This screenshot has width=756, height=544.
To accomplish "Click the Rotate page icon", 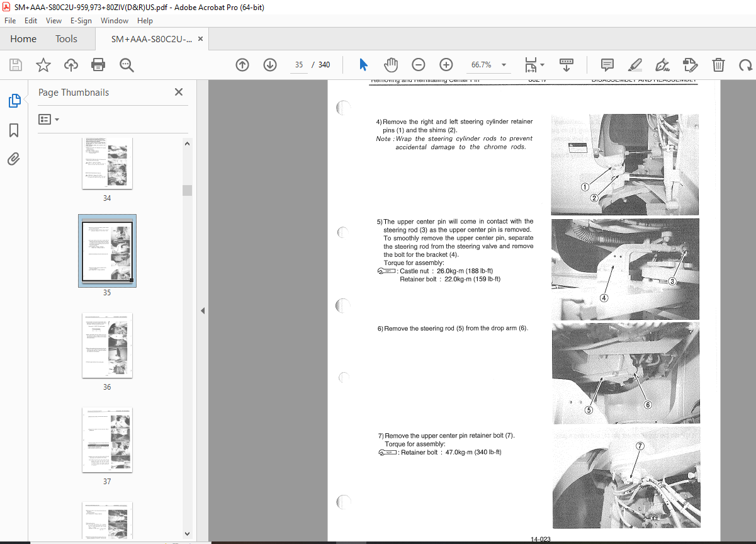I will [745, 65].
